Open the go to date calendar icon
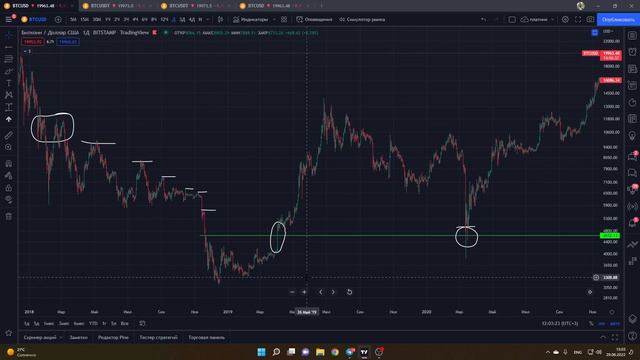Image resolution: width=640 pixels, height=360 pixels. coord(142,323)
